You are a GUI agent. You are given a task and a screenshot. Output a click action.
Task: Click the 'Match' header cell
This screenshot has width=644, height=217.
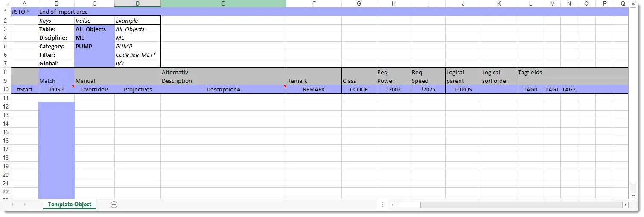click(x=56, y=81)
